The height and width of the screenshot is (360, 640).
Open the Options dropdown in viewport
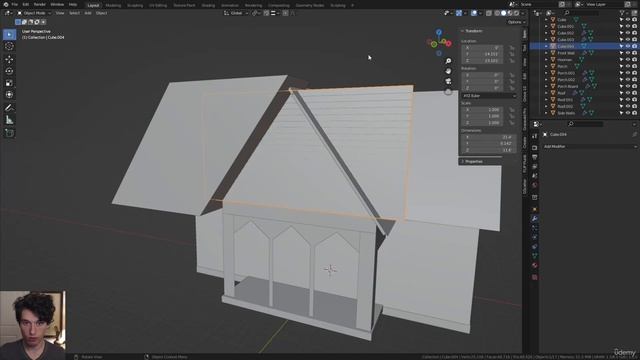pos(516,22)
